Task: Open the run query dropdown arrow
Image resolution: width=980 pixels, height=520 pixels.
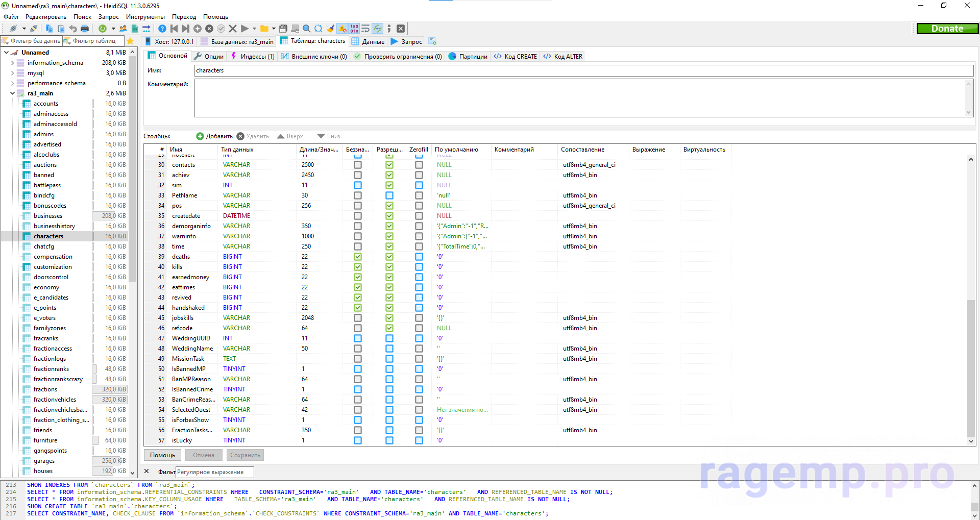Action: pyautogui.click(x=254, y=29)
